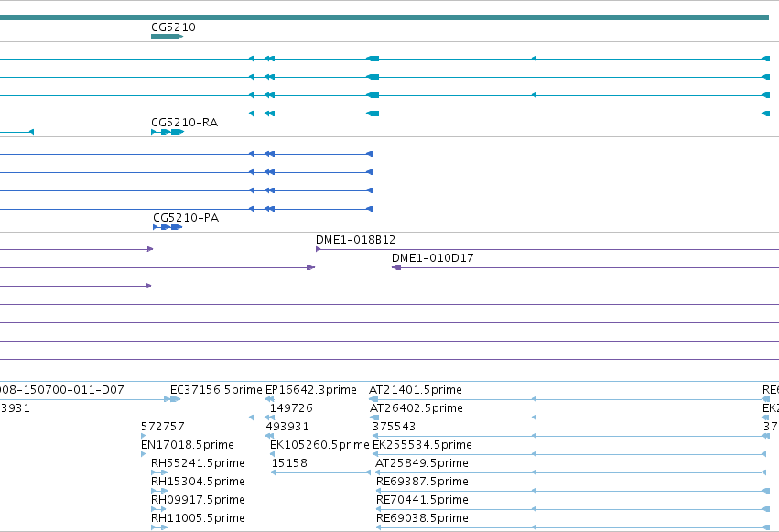This screenshot has height=532, width=779.
Task: Select EST EP16642.3prime label
Action: tap(311, 390)
